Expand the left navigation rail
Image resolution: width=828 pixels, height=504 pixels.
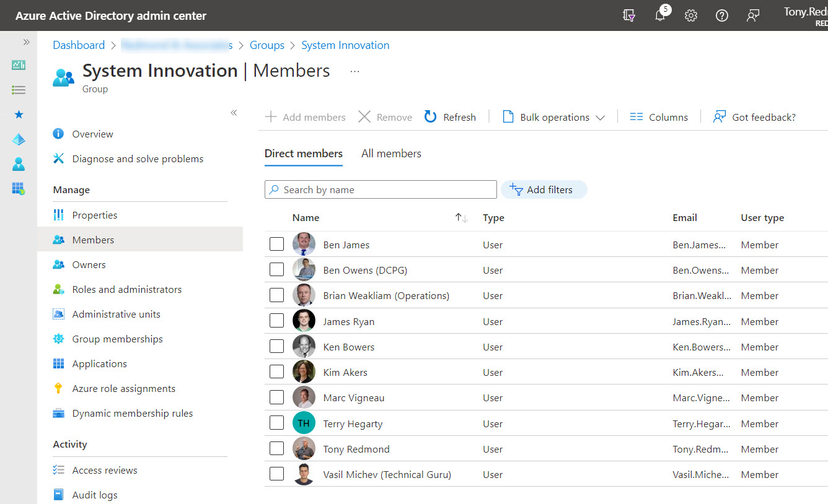pos(26,42)
